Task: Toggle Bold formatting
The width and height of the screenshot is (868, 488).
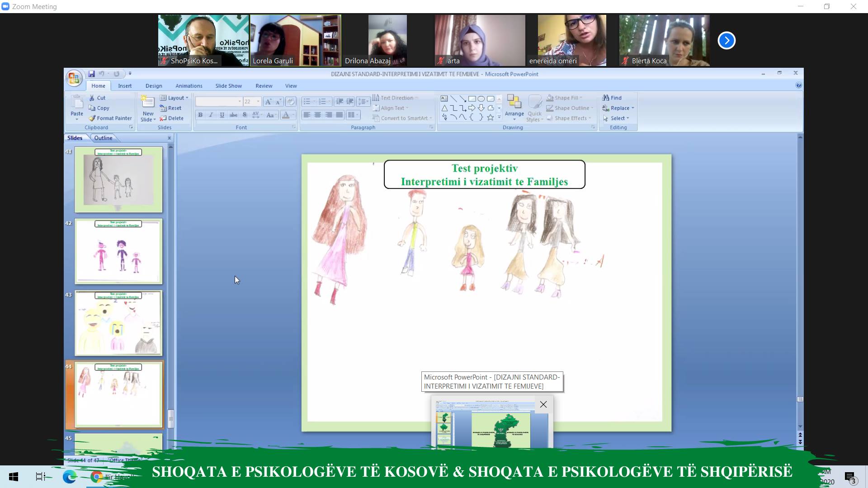Action: tap(200, 115)
